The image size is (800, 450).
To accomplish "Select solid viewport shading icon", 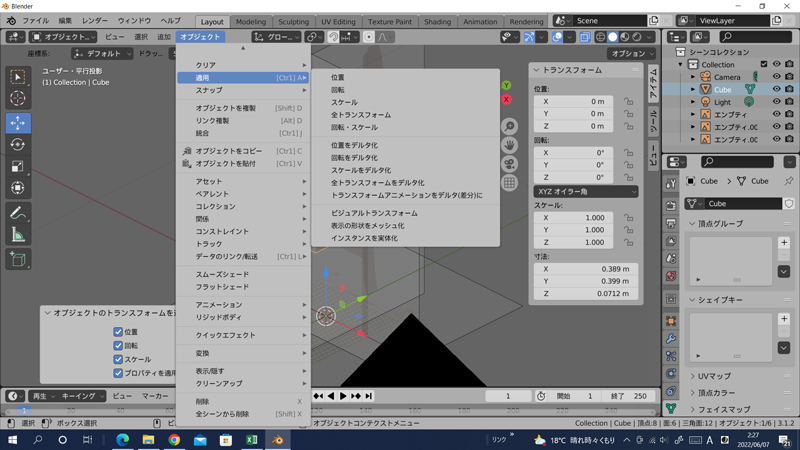I will pyautogui.click(x=613, y=37).
